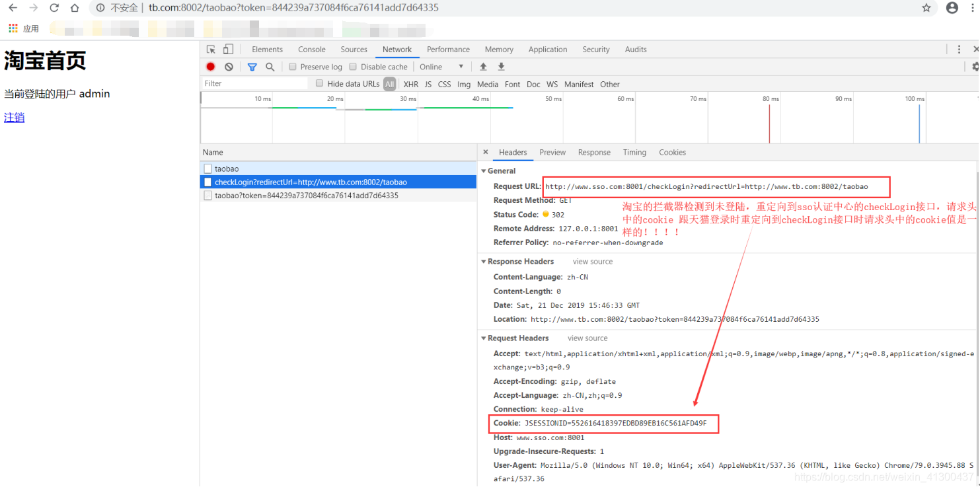Stop recording network log
980x489 pixels.
(x=211, y=67)
